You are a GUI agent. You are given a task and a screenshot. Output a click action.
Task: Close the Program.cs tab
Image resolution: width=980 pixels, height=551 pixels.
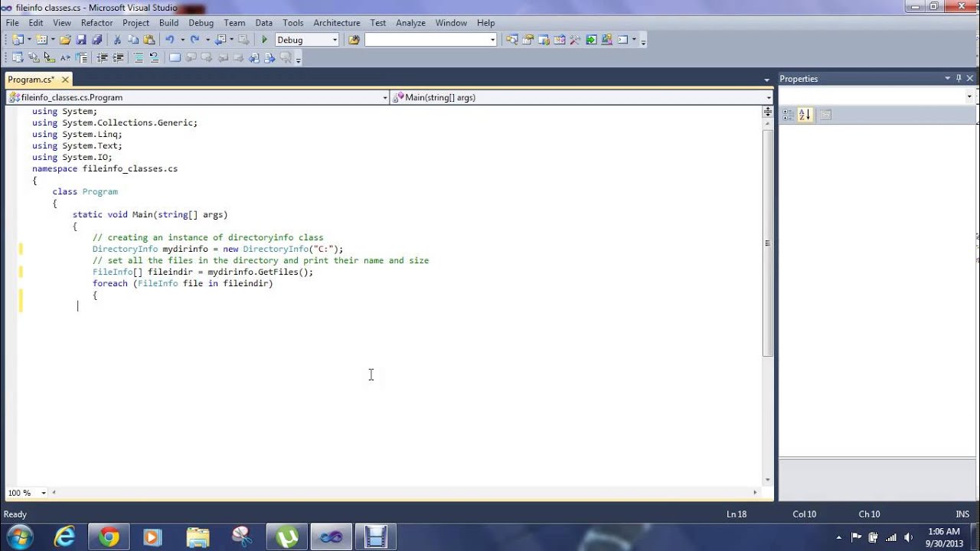[65, 80]
